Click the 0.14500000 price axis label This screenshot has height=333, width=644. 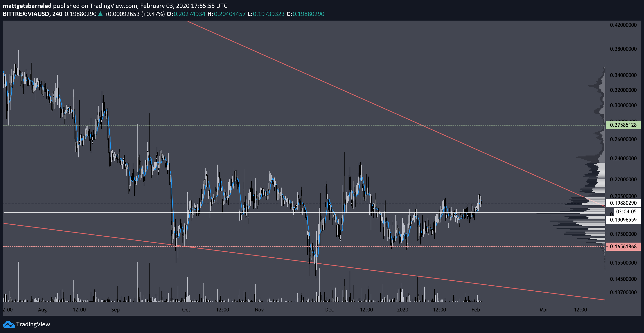[623, 279]
